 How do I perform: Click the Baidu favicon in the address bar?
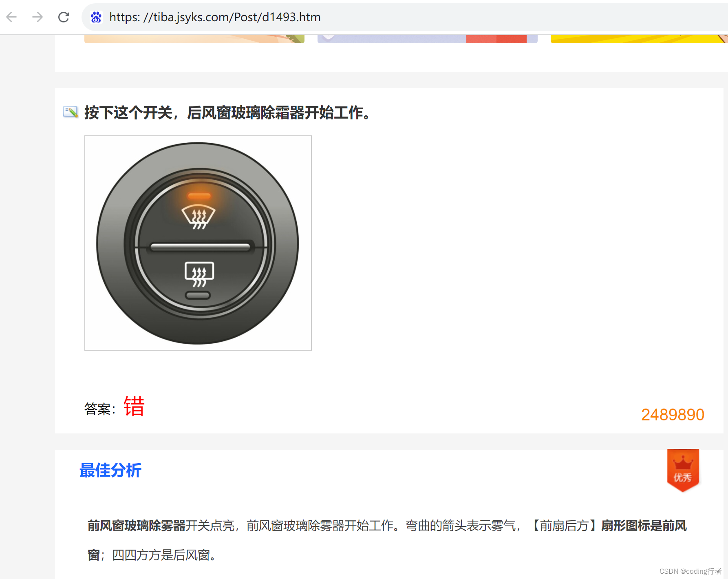point(96,17)
